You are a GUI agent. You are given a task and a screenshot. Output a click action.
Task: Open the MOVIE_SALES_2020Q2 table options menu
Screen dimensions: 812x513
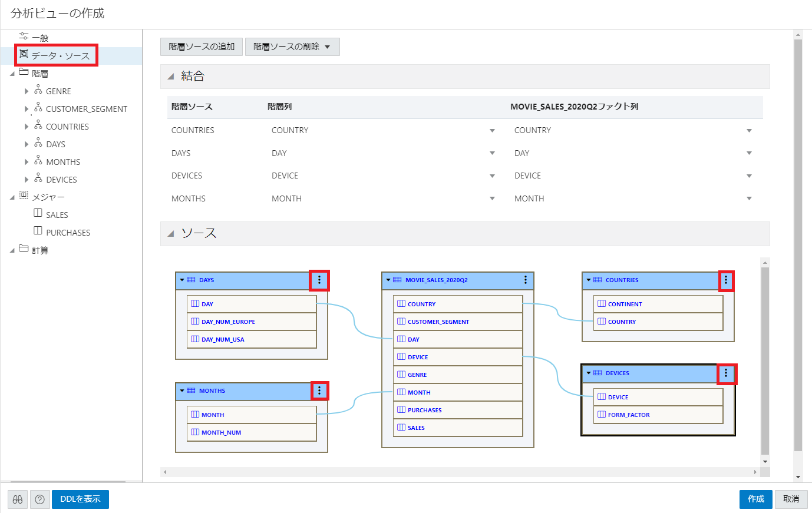(x=526, y=280)
